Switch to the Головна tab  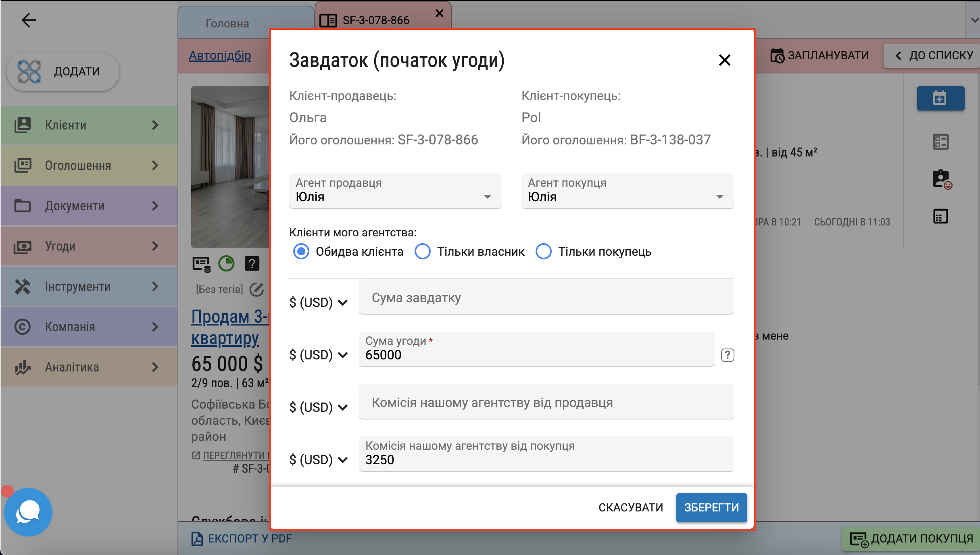246,23
